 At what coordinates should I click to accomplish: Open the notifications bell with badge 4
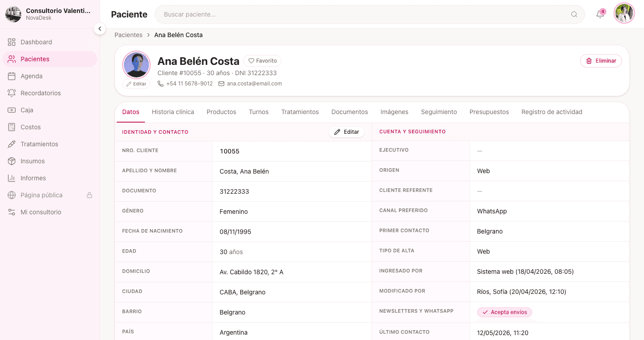[x=600, y=14]
